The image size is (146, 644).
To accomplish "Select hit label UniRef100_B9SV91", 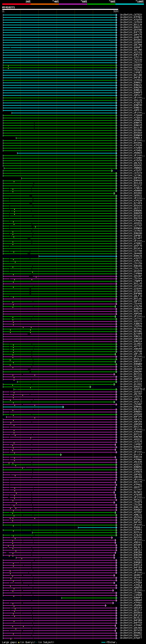I will [131, 538].
